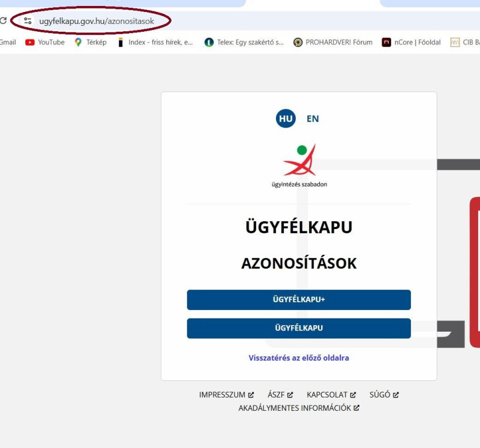This screenshot has height=448, width=480.
Task: Open the Térkép maps bookmark
Action: pos(91,42)
